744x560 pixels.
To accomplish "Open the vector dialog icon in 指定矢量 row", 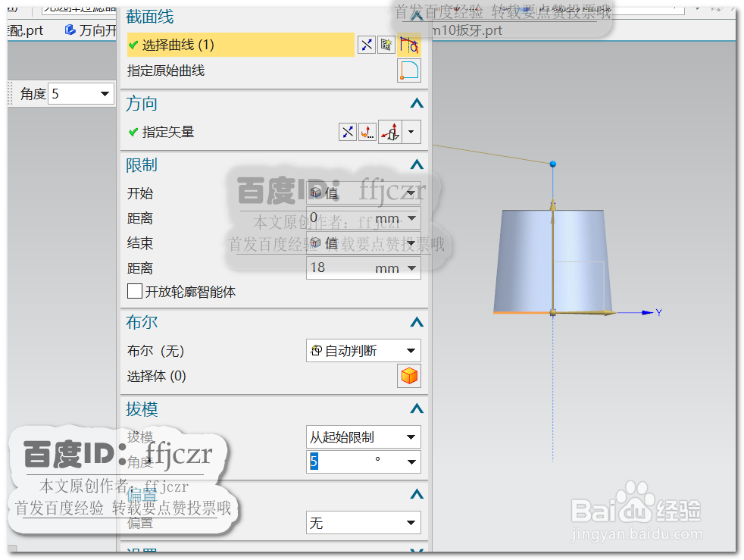I will click(367, 132).
